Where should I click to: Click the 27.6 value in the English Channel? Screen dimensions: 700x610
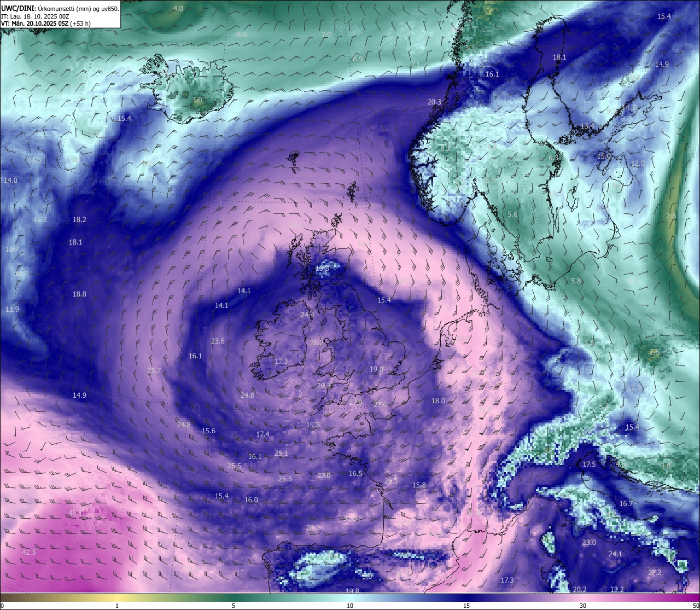[380, 404]
